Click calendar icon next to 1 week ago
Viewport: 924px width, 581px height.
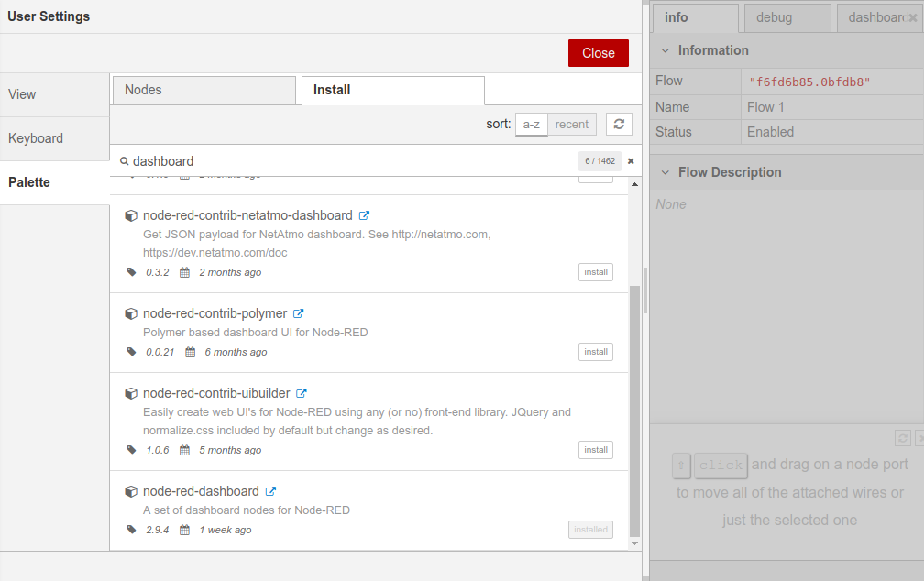point(184,530)
